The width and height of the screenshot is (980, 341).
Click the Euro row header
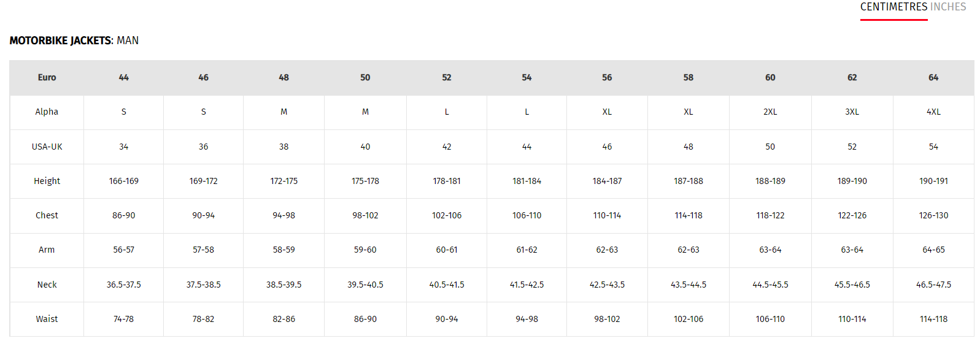pyautogui.click(x=47, y=77)
